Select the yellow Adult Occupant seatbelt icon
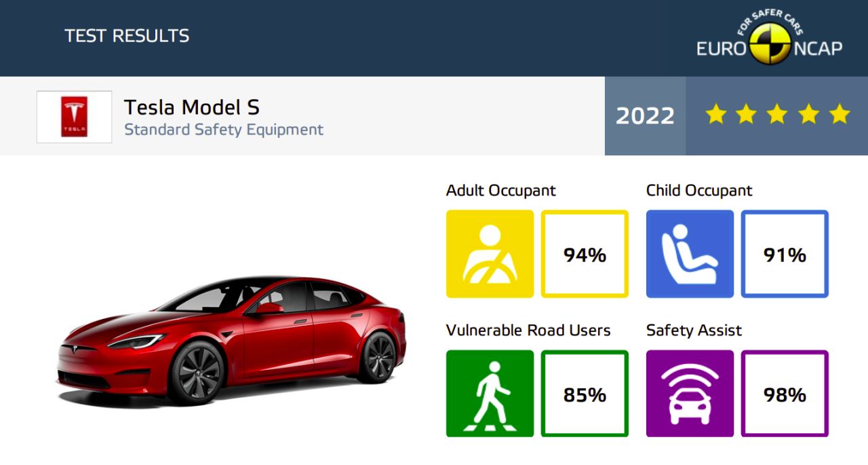868x465 pixels. 490,254
